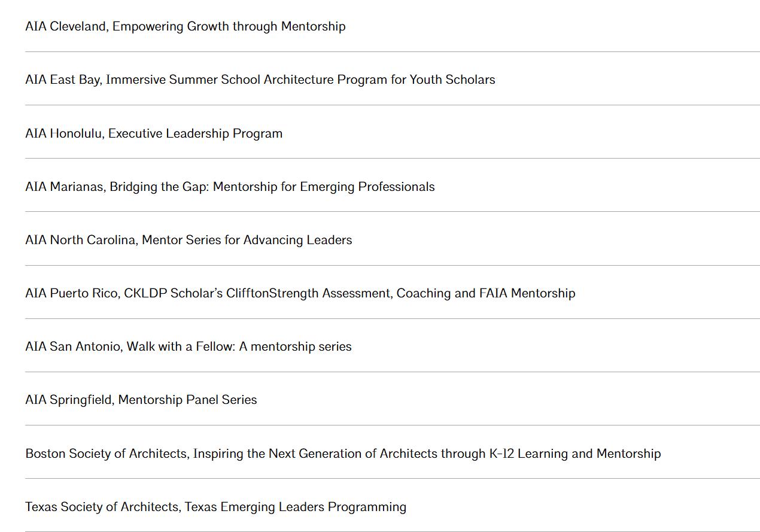This screenshot has width=760, height=532.
Task: Open Mentor Series for Advancing Leaders
Action: tap(189, 240)
